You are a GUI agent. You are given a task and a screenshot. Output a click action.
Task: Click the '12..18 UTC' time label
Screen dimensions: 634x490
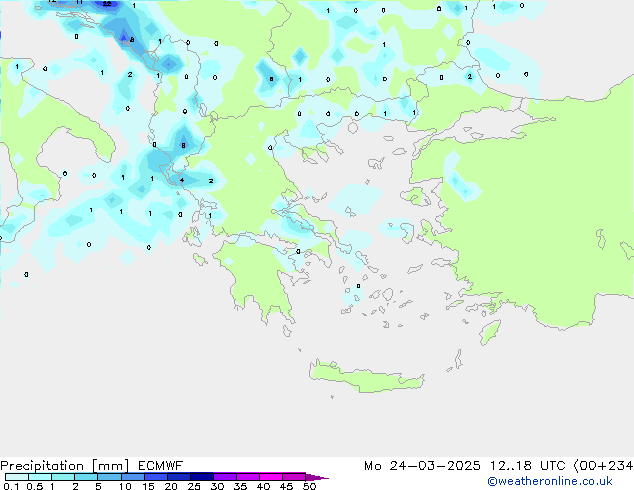(527, 466)
